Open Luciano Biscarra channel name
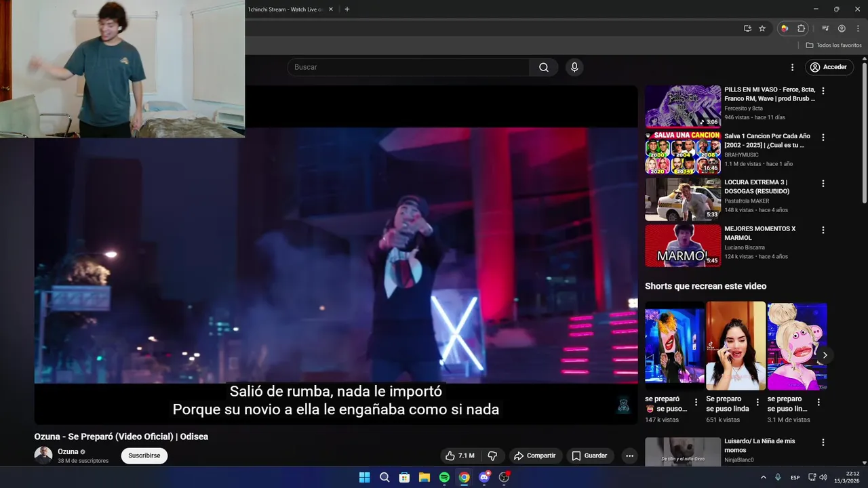Screen dimensions: 868x488 [745, 247]
